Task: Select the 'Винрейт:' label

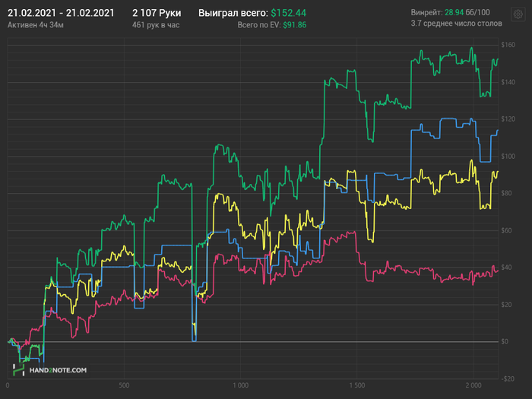Action: pyautogui.click(x=427, y=13)
